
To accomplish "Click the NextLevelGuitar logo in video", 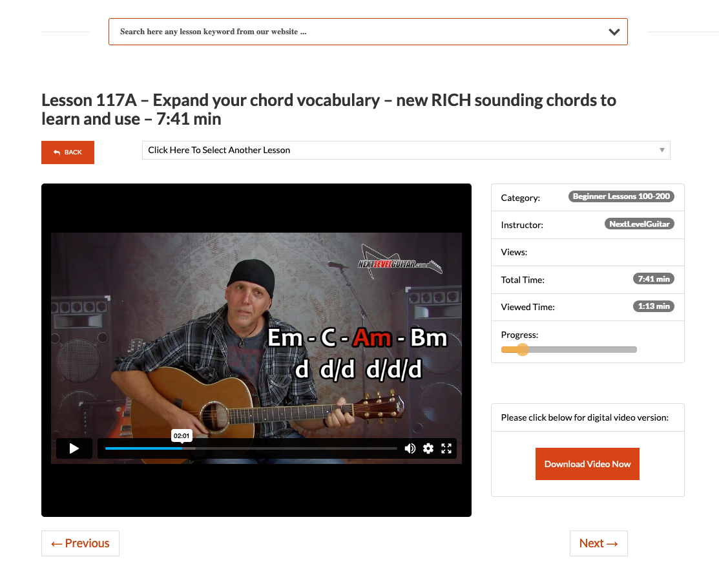I will 399,262.
